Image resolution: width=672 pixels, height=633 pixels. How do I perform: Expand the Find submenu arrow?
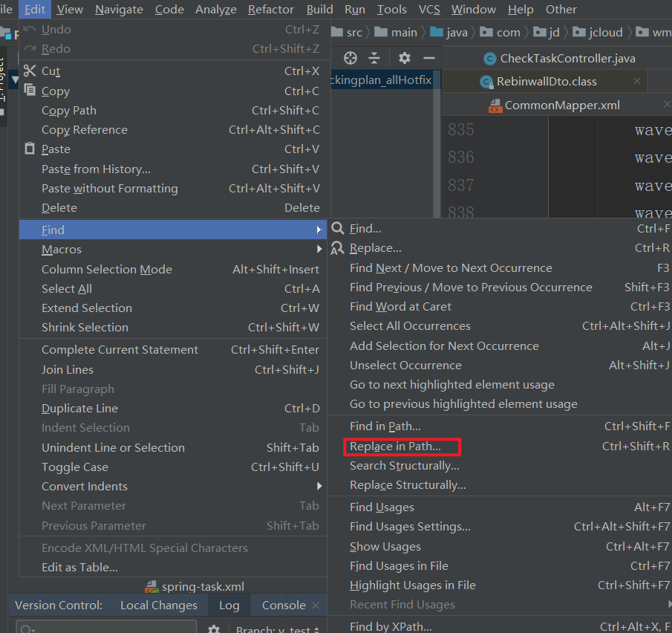point(320,229)
